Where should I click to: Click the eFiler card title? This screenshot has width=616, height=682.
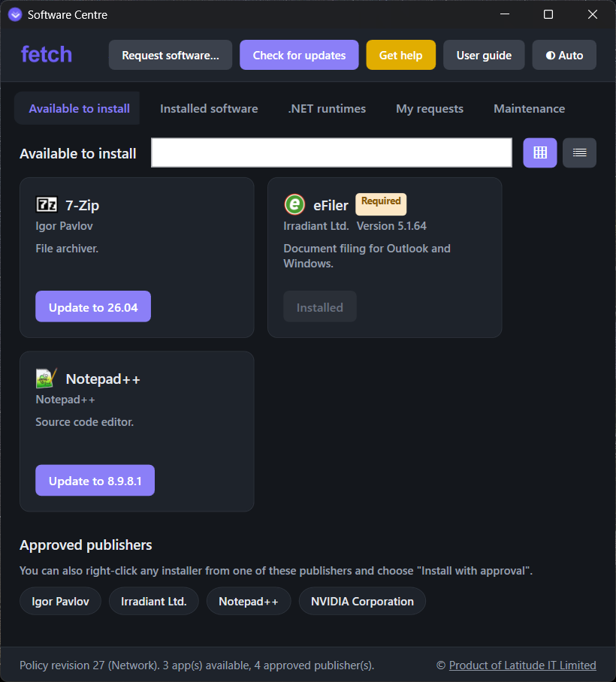(331, 205)
